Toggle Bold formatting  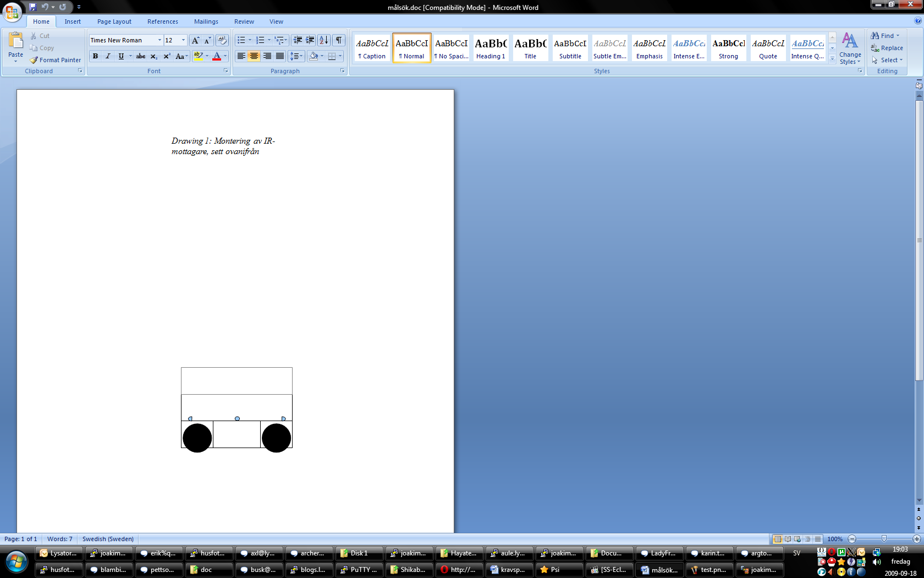pos(96,56)
